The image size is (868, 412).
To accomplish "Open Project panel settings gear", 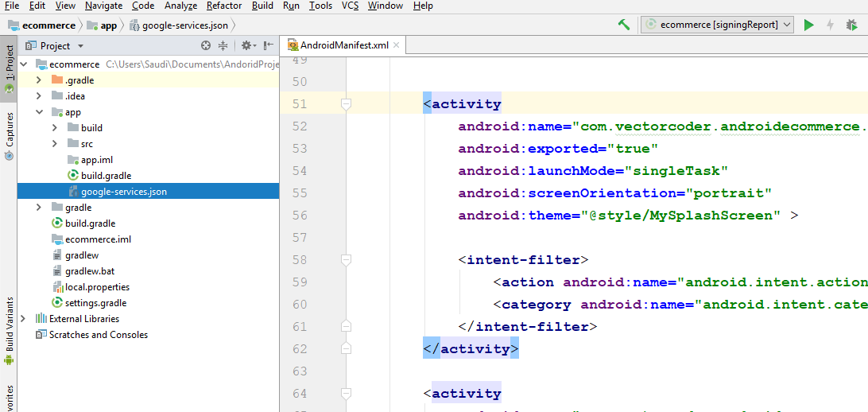I will (x=246, y=46).
